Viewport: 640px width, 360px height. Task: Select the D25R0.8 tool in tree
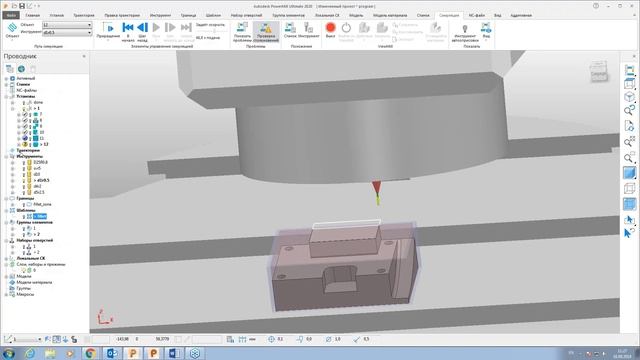(x=40, y=162)
